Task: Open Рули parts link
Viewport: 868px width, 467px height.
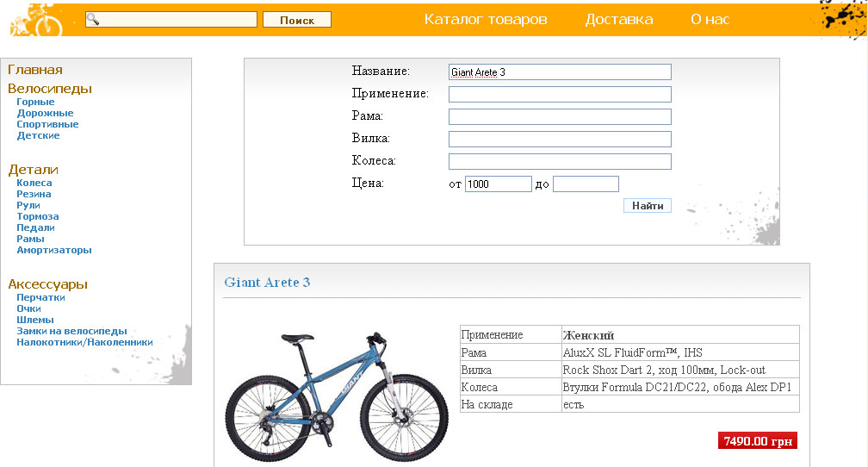Action: [28, 206]
